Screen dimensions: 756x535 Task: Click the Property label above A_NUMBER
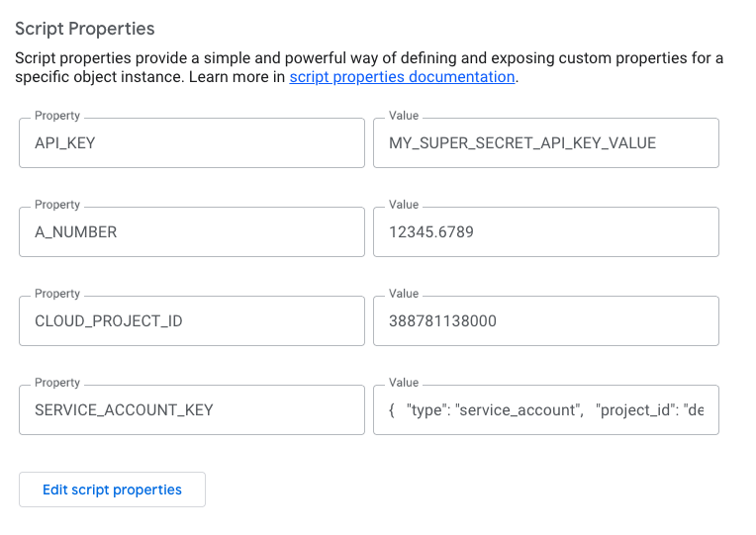click(56, 205)
